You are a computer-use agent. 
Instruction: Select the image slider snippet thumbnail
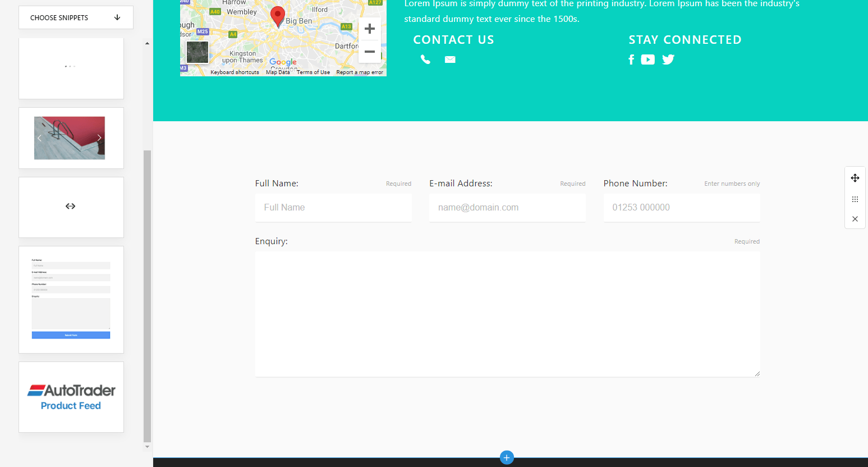[x=71, y=138]
